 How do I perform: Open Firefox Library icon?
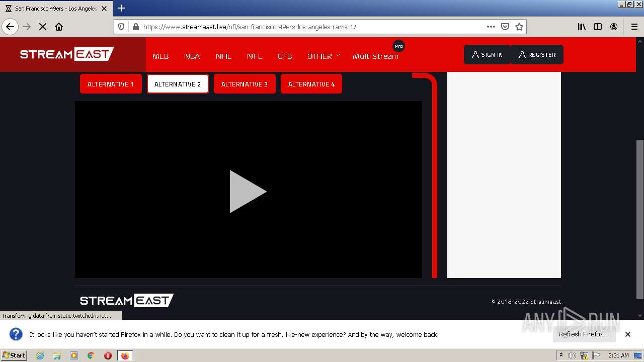[582, 27]
